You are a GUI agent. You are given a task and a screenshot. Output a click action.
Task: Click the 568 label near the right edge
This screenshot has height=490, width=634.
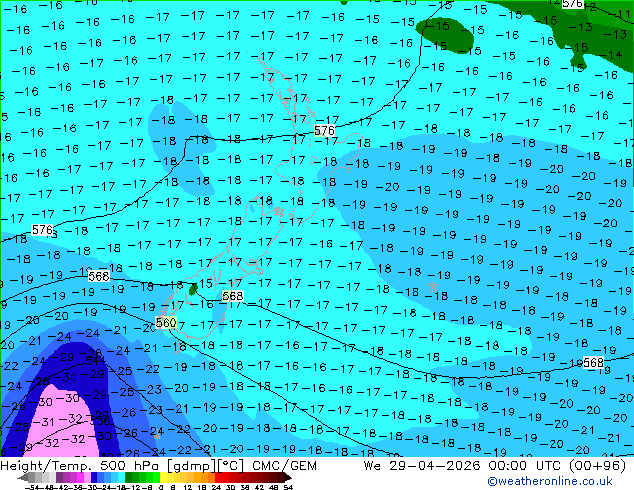pyautogui.click(x=593, y=363)
